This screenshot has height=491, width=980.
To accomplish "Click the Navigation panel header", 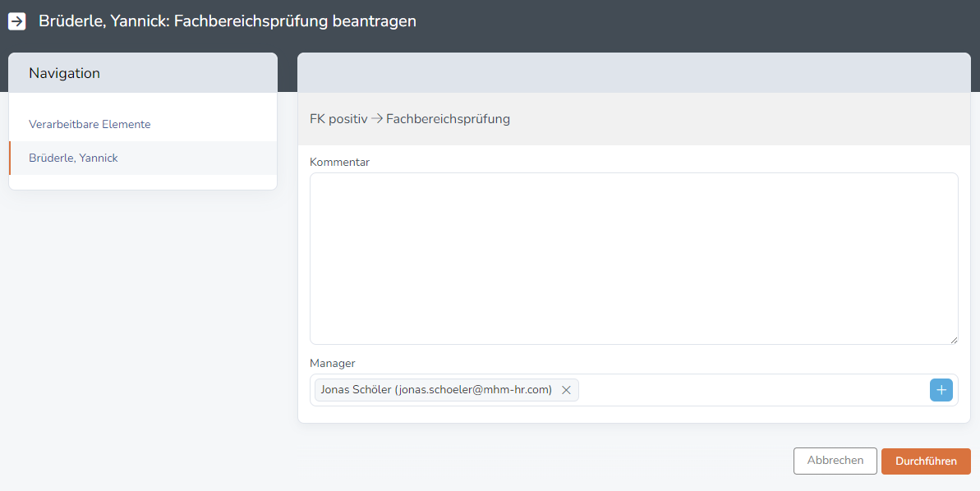I will tap(143, 73).
